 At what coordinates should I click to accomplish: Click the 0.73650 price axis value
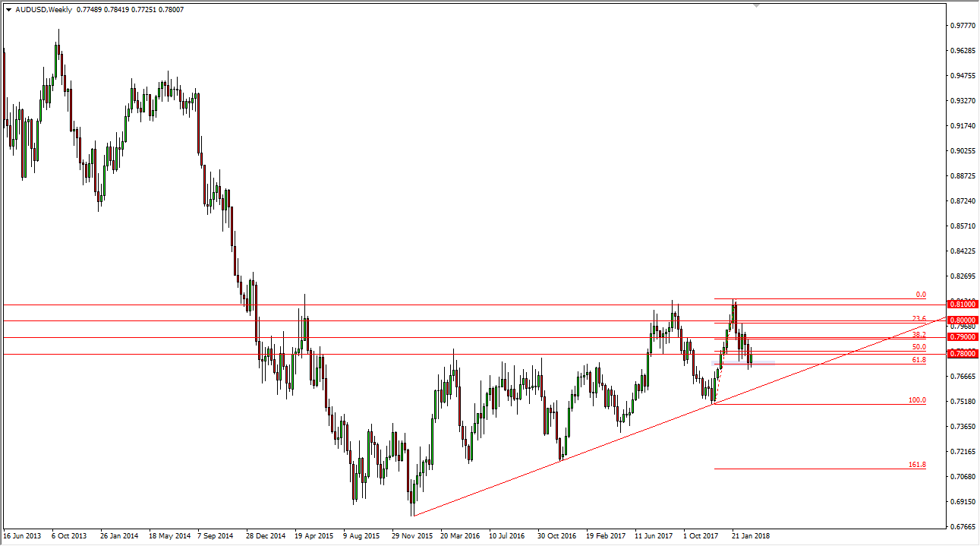[963, 426]
